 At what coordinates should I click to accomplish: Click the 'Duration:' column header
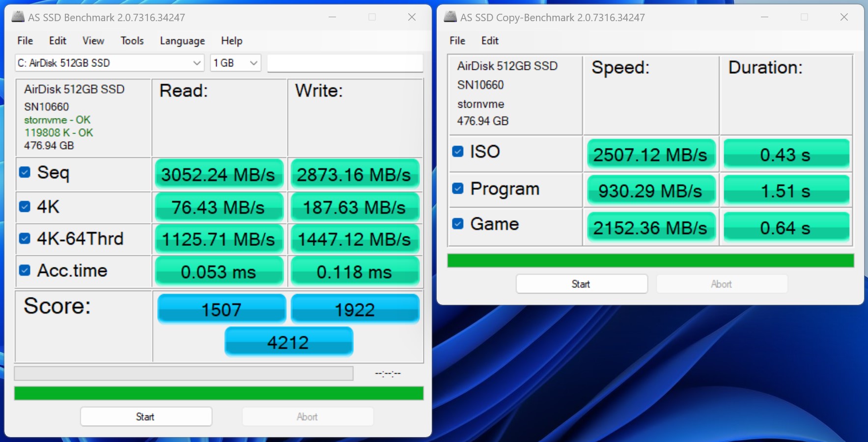click(765, 67)
